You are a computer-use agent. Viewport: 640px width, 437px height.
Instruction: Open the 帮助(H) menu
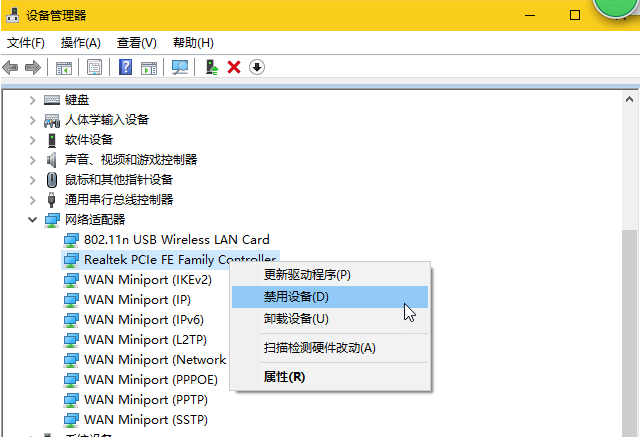pyautogui.click(x=193, y=43)
